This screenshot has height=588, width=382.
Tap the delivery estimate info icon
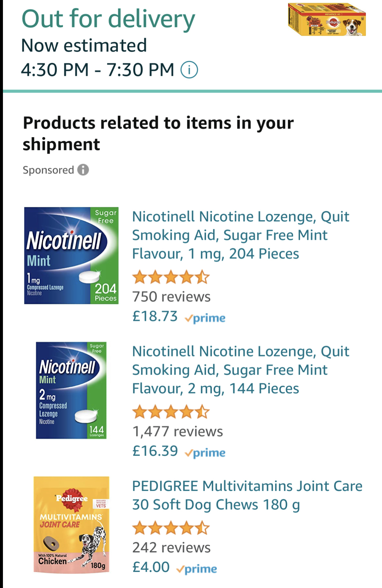[x=189, y=70]
